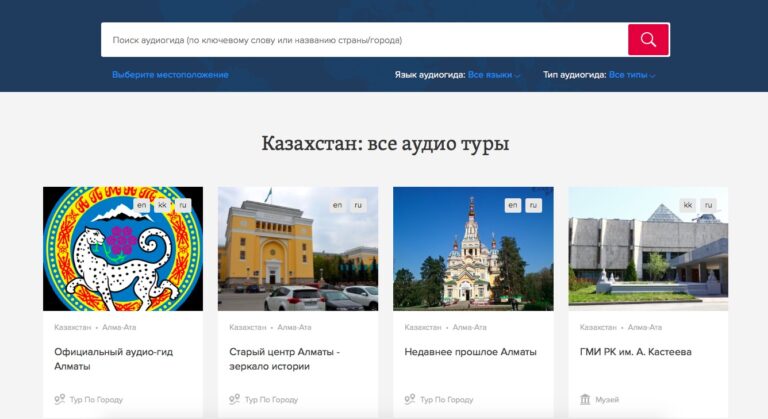This screenshot has height=419, width=768.
Task: Select kk badge on Официальный аудио-гид card
Action: point(162,205)
